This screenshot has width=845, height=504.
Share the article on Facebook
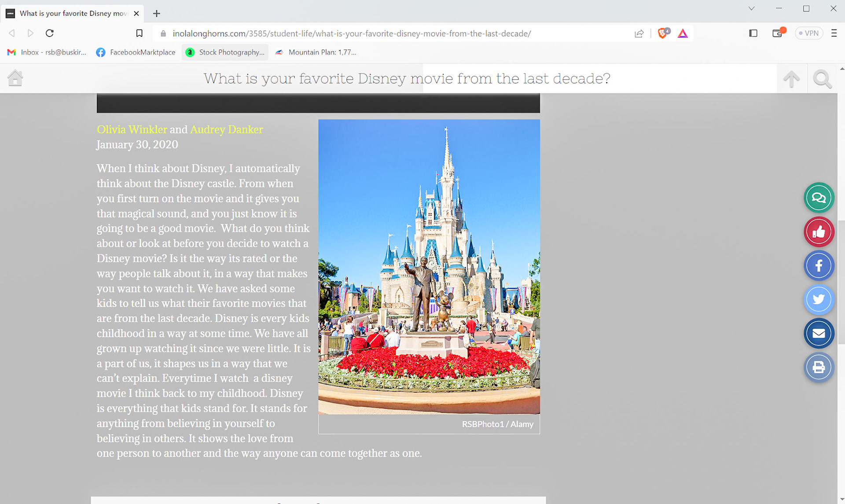click(x=819, y=265)
